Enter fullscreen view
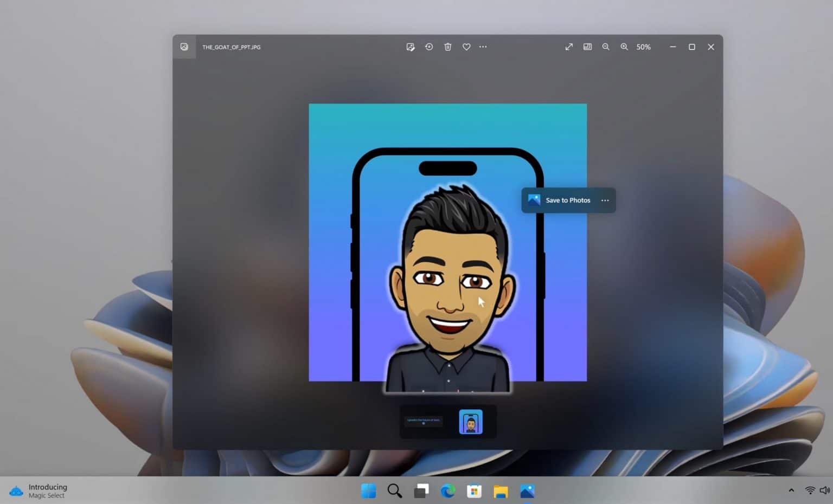Image resolution: width=833 pixels, height=504 pixels. [x=568, y=47]
